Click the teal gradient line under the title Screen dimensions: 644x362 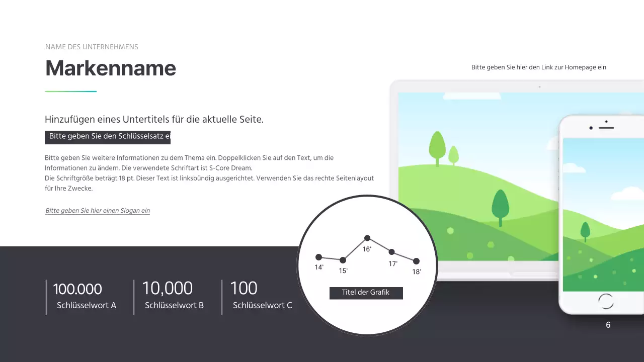tap(71, 92)
